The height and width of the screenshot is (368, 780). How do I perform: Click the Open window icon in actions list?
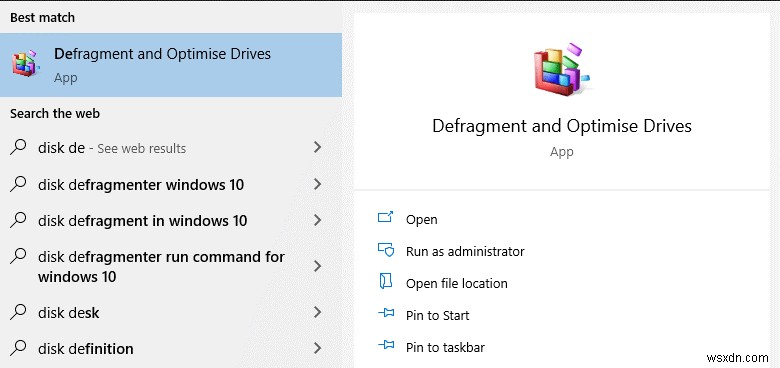coord(386,217)
